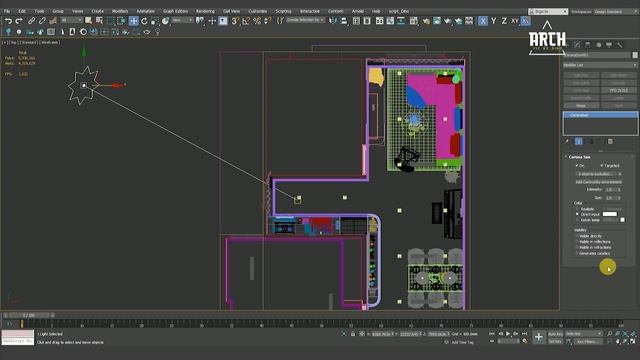
Task: Click the Align tool icon
Action: (x=344, y=21)
